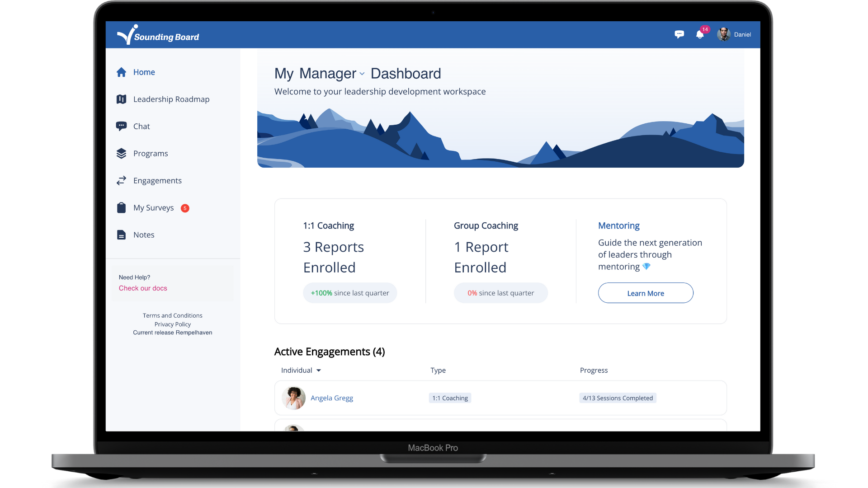Image resolution: width=868 pixels, height=488 pixels.
Task: Click the Engagements sidebar icon
Action: (x=121, y=180)
